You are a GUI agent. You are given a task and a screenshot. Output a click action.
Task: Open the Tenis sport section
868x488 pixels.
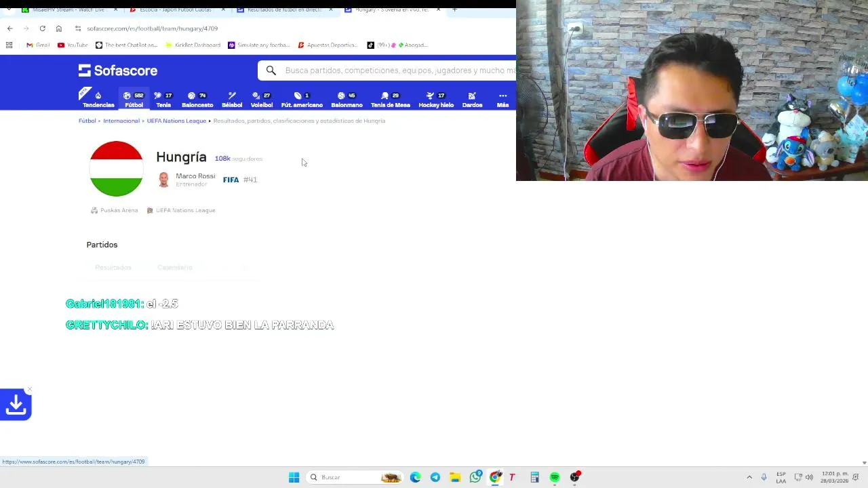163,100
